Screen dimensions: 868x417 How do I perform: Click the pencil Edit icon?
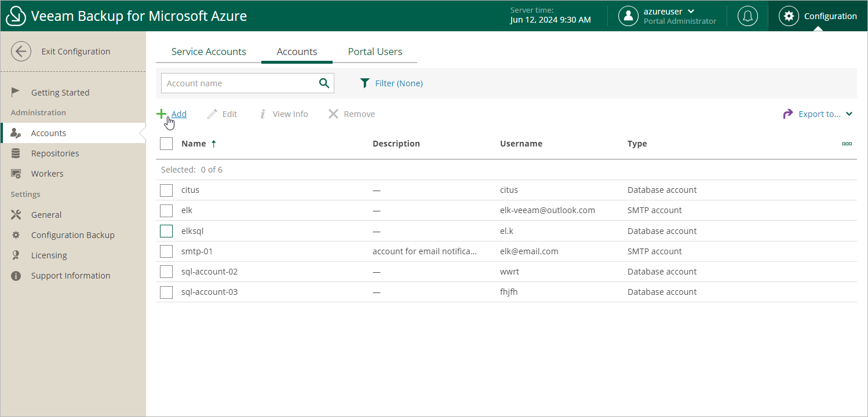(212, 114)
